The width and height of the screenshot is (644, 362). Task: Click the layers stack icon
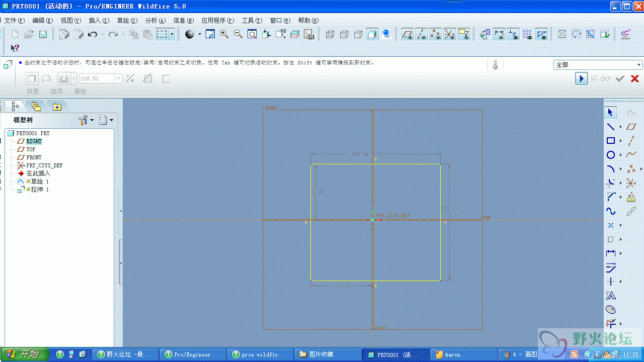(295, 34)
